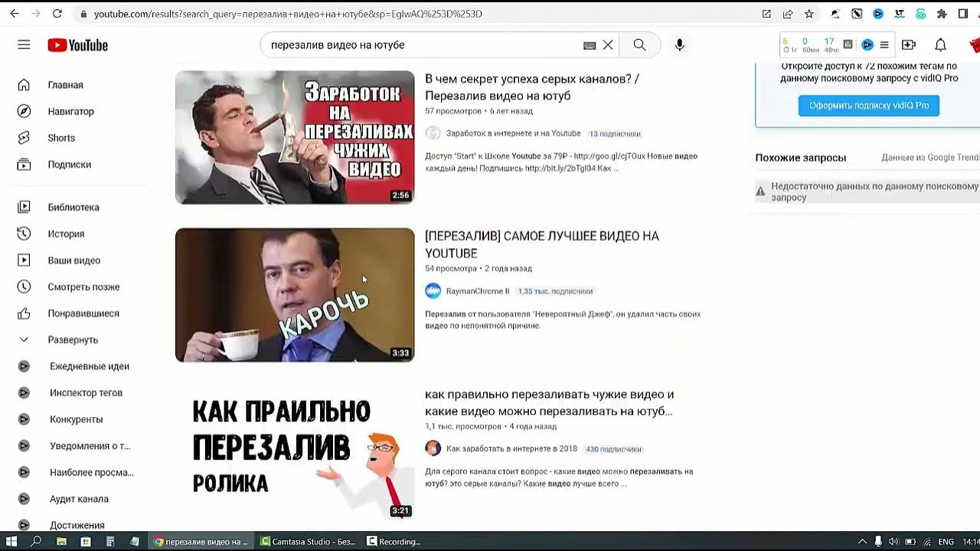Show hidden system tray icons chevron

(862, 541)
